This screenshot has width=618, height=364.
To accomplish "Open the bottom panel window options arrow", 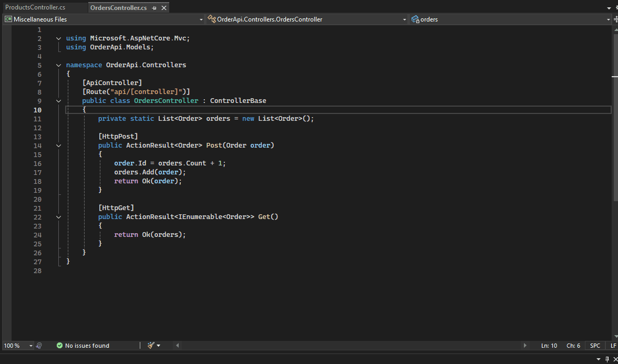I will [x=599, y=359].
